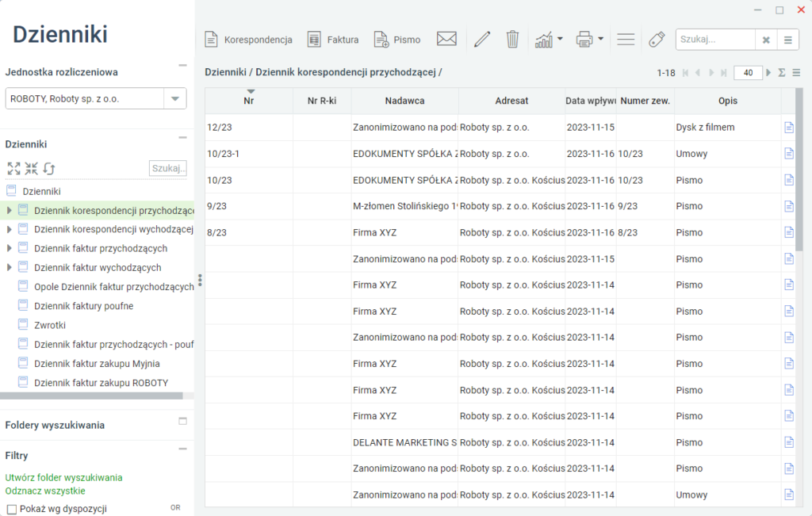Image resolution: width=812 pixels, height=516 pixels.
Task: Click the OR filter operator label
Action: coord(175,508)
